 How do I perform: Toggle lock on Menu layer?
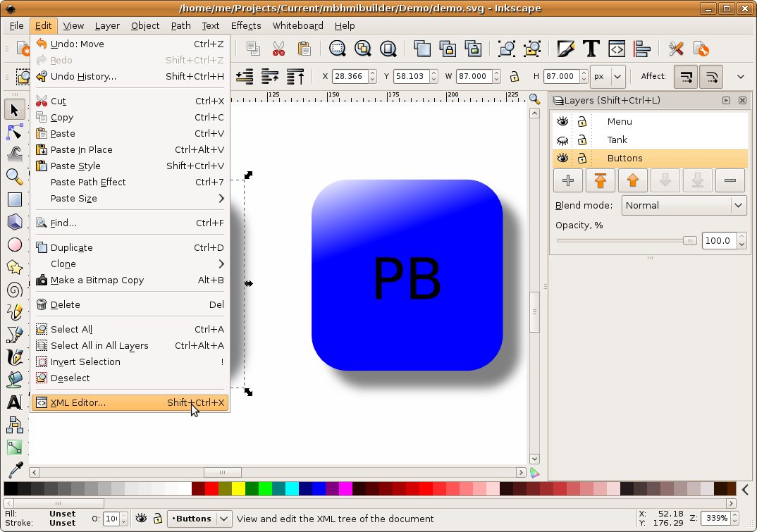pos(582,122)
